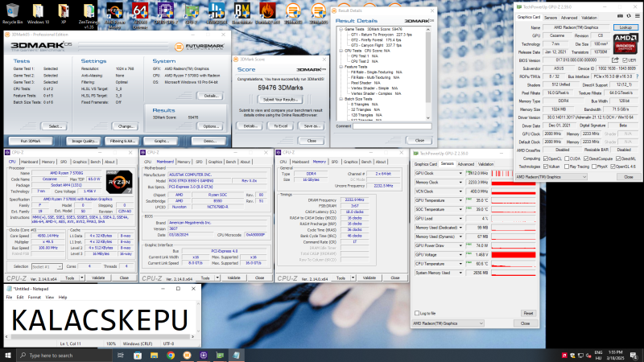Click the Run 3DMark button
Screen dimensions: 644x362
click(31, 141)
